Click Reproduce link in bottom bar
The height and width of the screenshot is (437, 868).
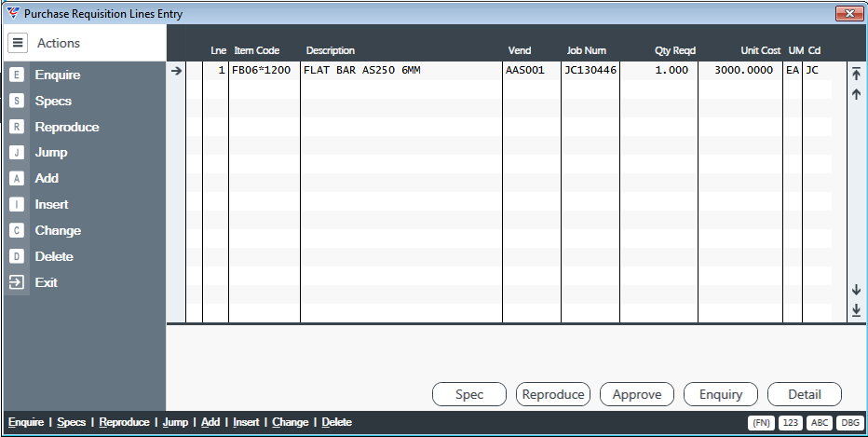[x=124, y=422]
